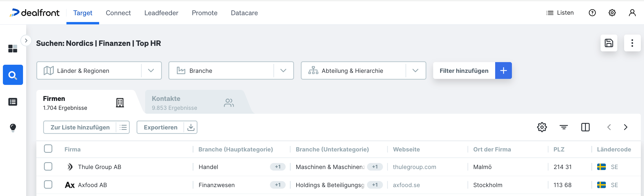Expand +1 badge next to Handel
Screen dimensions: 644x196
point(278,167)
